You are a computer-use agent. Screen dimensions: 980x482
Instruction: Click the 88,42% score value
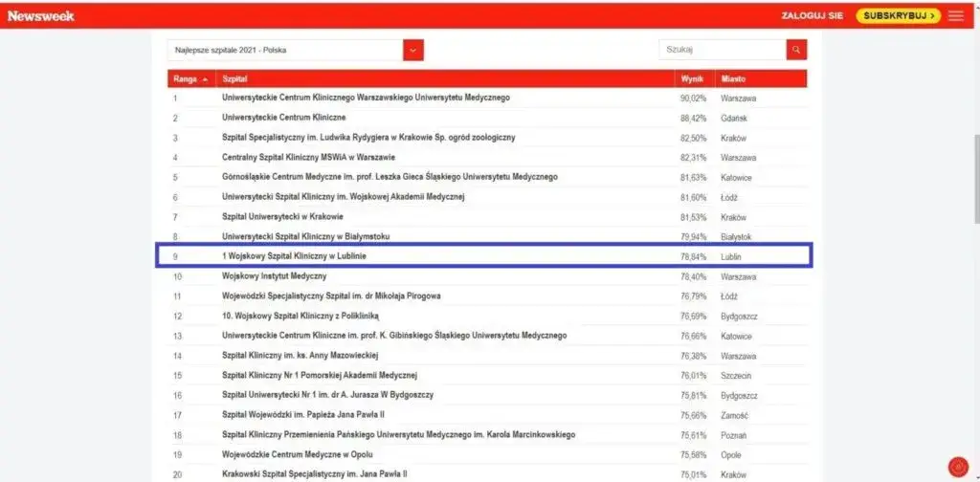click(x=693, y=118)
